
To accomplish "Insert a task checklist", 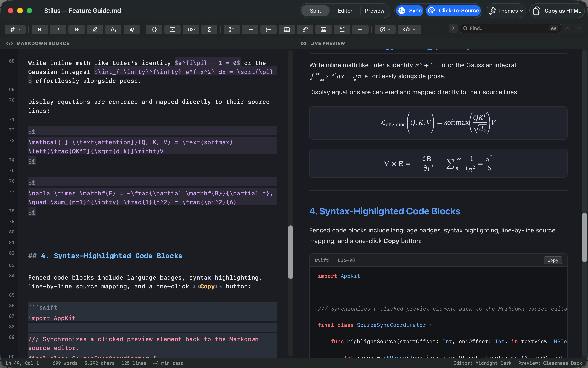I will point(232,29).
